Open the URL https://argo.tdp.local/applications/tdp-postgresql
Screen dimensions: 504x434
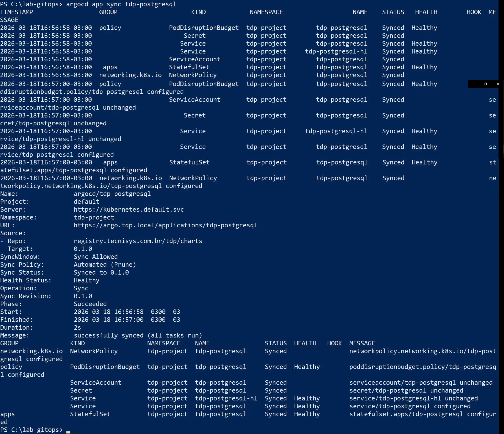coord(165,225)
